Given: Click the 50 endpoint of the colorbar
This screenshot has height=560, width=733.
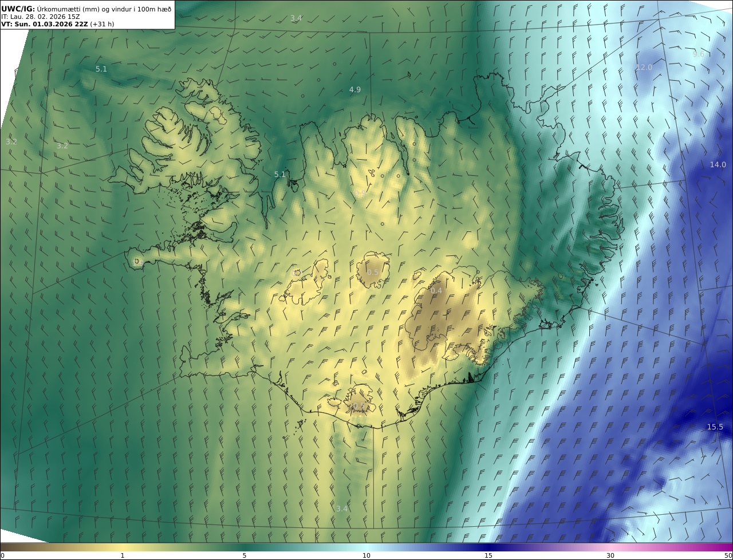Looking at the screenshot, I should tap(728, 555).
